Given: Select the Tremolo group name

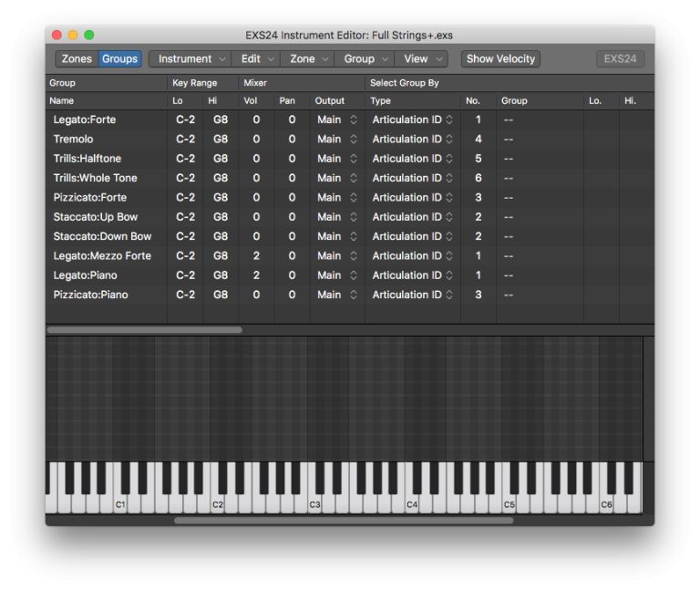Looking at the screenshot, I should (x=73, y=140).
